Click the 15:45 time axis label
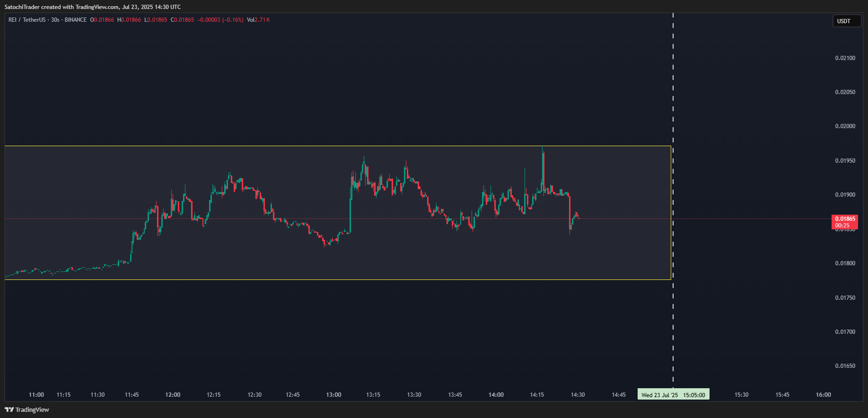Screen dimensions: 868x418 (782, 395)
